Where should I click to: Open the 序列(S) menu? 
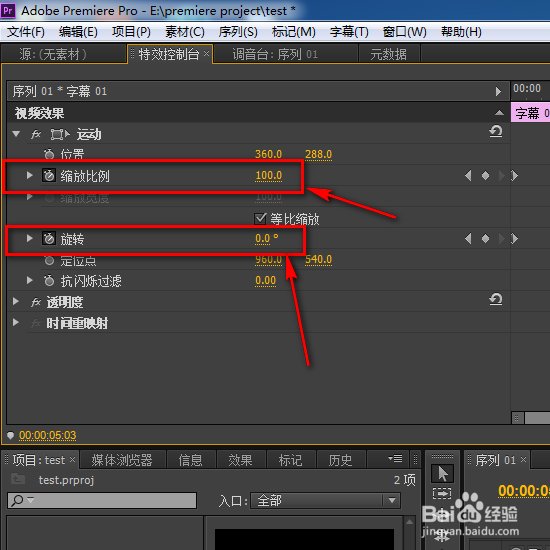[x=238, y=32]
